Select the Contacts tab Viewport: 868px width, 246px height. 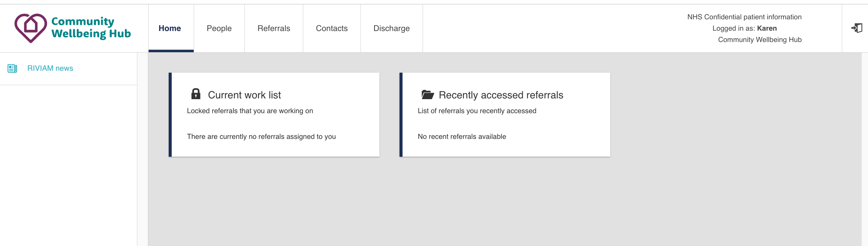click(332, 28)
